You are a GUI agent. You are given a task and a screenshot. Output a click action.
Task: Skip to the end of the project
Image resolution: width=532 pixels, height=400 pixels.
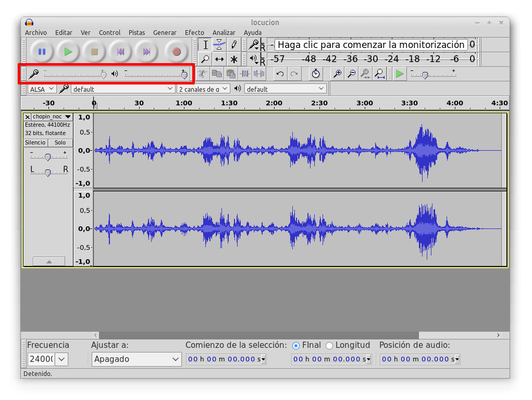click(x=146, y=52)
